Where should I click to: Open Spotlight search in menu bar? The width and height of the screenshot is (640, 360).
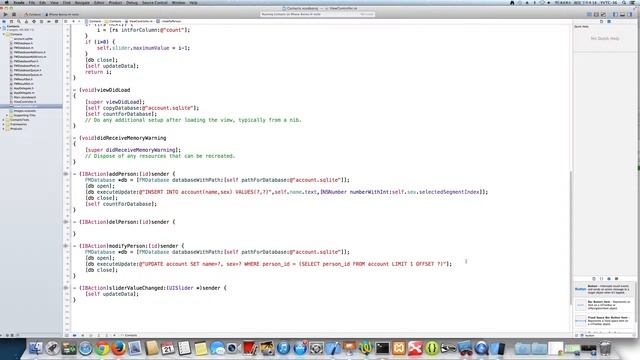pos(624,2)
